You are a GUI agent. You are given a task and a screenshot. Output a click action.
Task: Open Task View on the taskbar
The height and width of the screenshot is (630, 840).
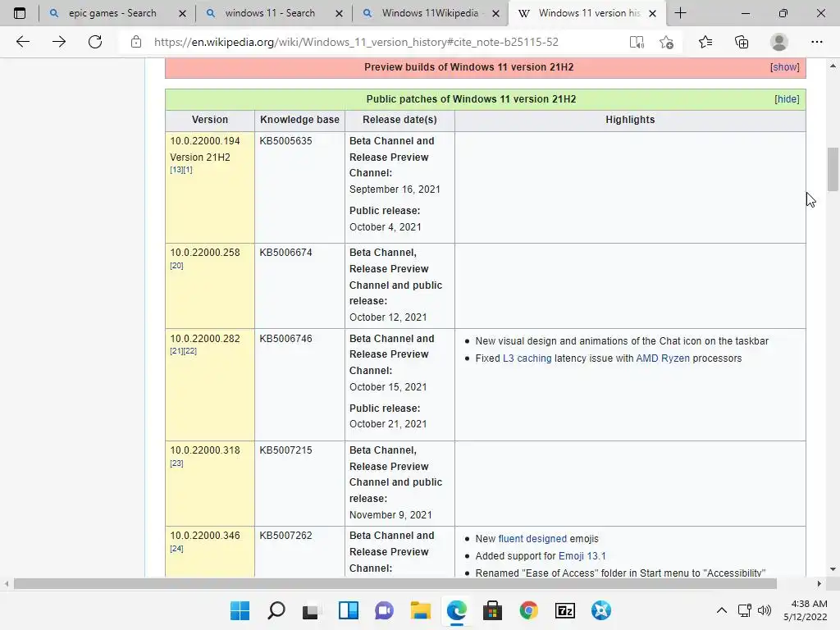click(x=311, y=610)
